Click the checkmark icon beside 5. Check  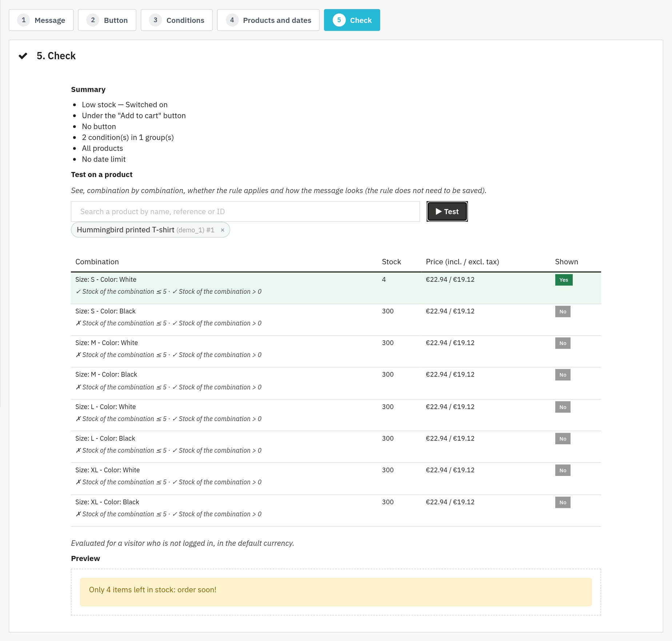(23, 56)
